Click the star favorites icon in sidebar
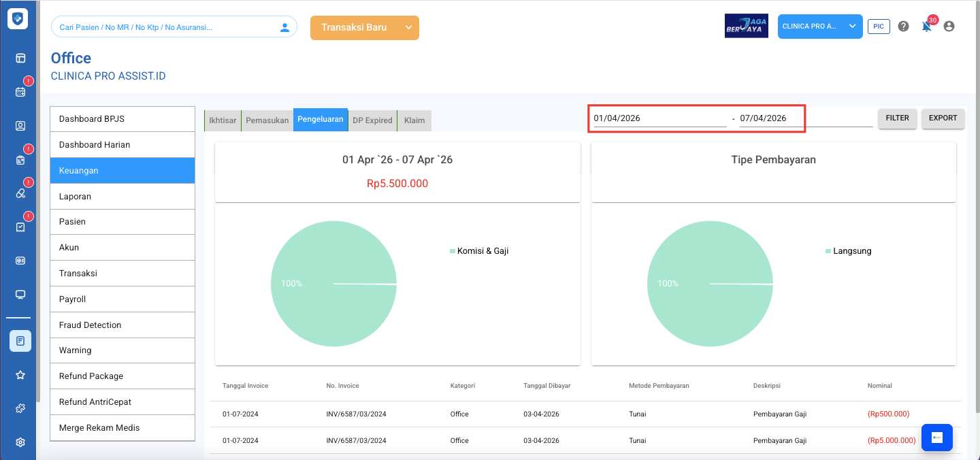 click(20, 375)
